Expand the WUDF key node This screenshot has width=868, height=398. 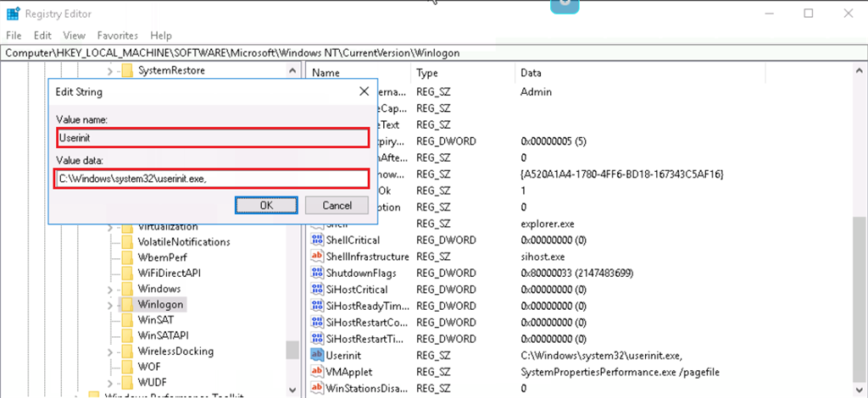coord(109,383)
